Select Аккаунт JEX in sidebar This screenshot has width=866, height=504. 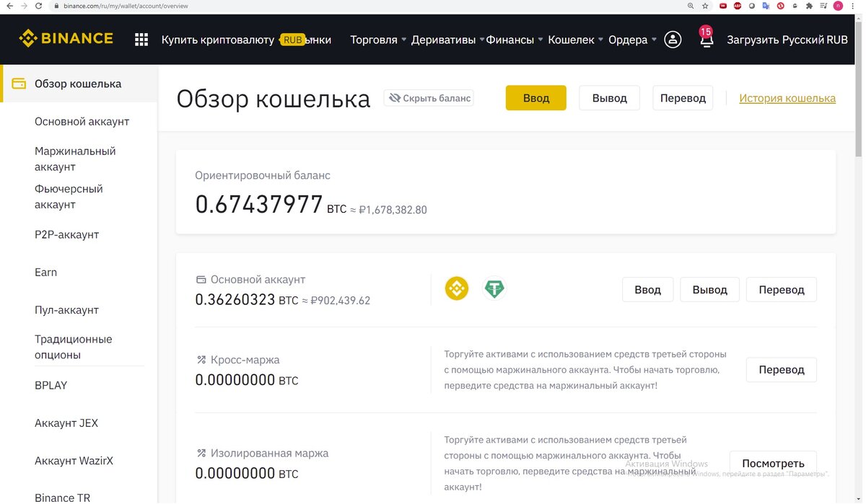coord(66,423)
